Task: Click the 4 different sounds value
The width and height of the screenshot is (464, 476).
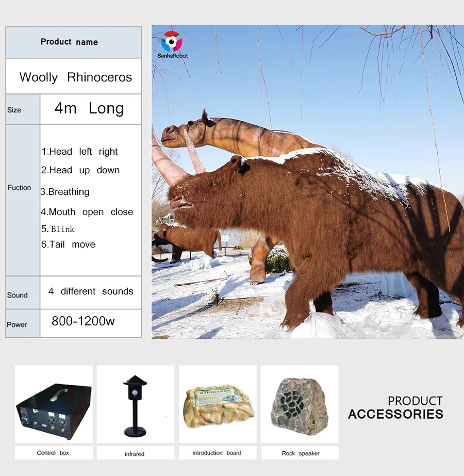Action: [91, 291]
